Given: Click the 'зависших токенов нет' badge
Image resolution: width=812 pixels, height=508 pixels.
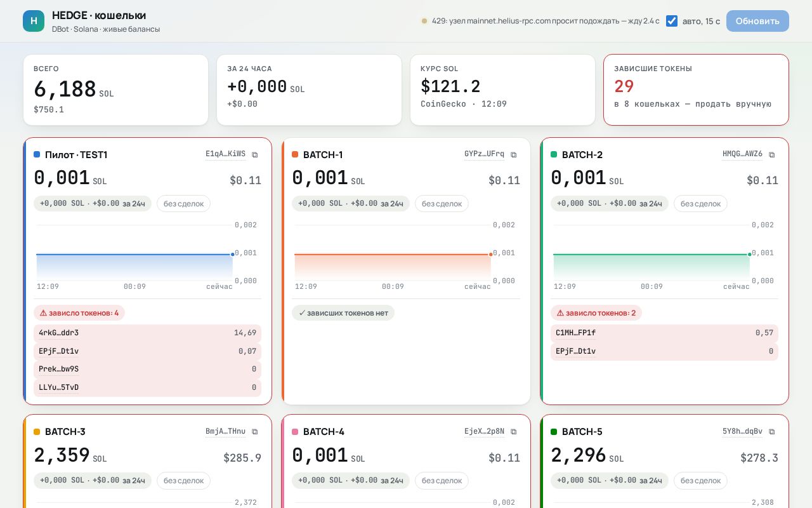Looking at the screenshot, I should [x=343, y=312].
